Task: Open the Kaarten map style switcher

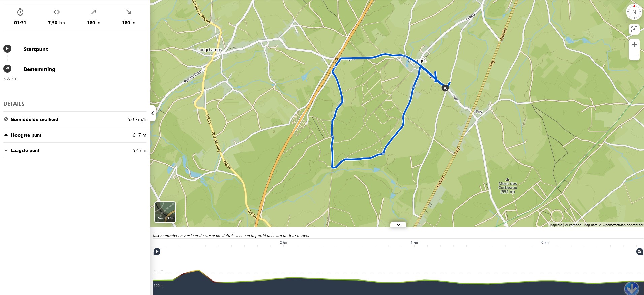Action: [165, 212]
